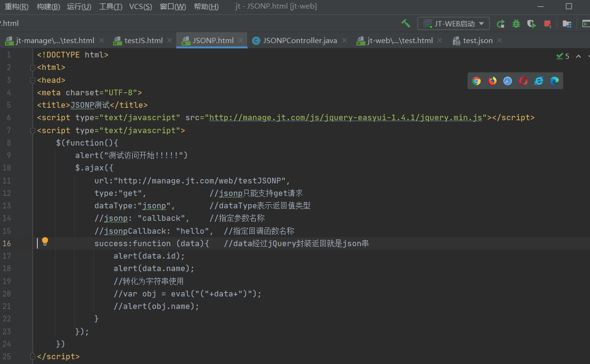The image size is (590, 364).
Task: Close the JSONPController.java tab
Action: (x=344, y=41)
